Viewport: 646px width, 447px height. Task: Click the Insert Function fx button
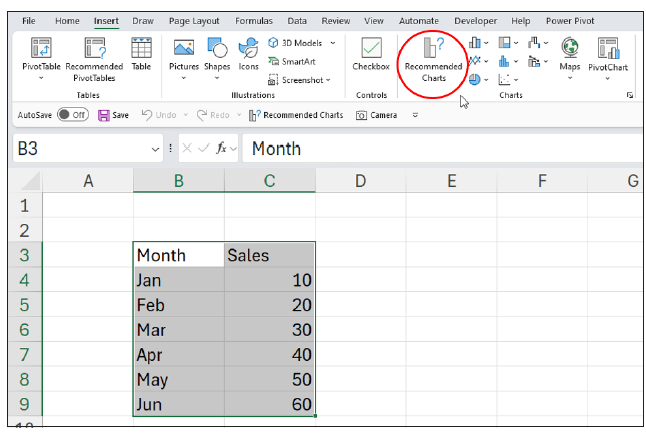(x=221, y=148)
